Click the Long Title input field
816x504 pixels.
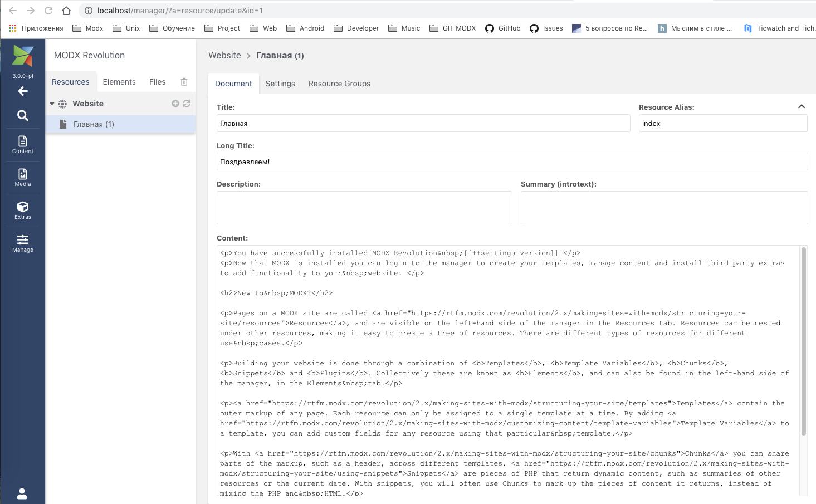512,162
